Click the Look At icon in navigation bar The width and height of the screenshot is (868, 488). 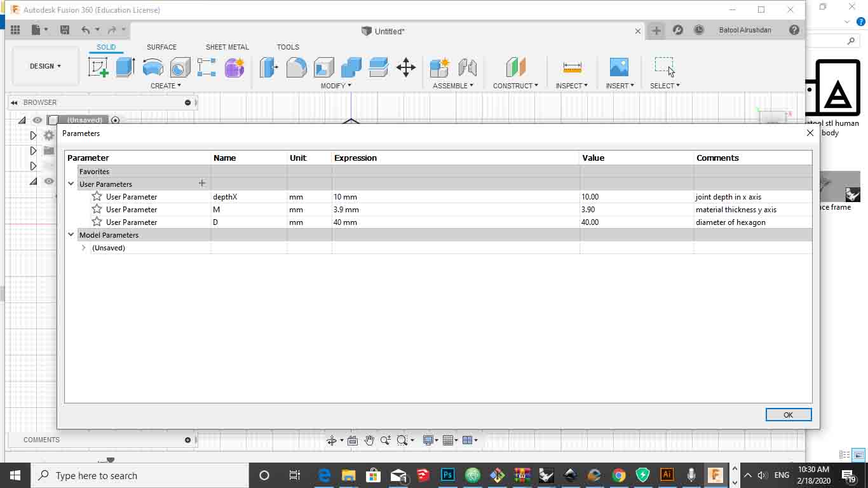(x=353, y=440)
